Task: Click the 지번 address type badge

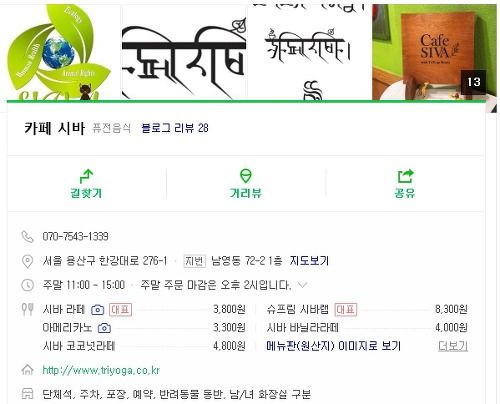Action: (195, 261)
